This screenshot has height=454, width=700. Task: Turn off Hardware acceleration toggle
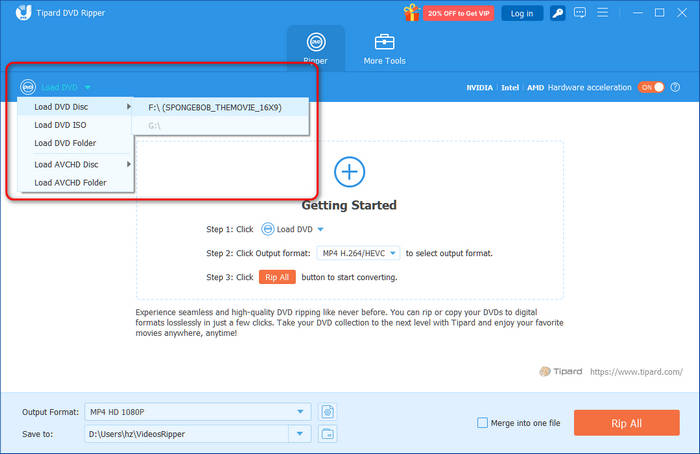click(x=651, y=87)
